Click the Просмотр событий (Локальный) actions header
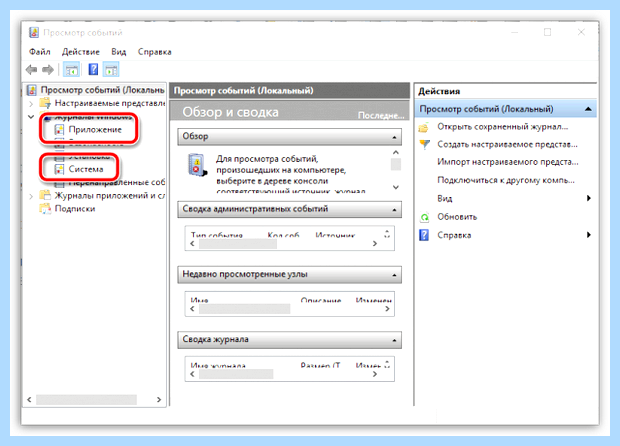 [x=505, y=109]
